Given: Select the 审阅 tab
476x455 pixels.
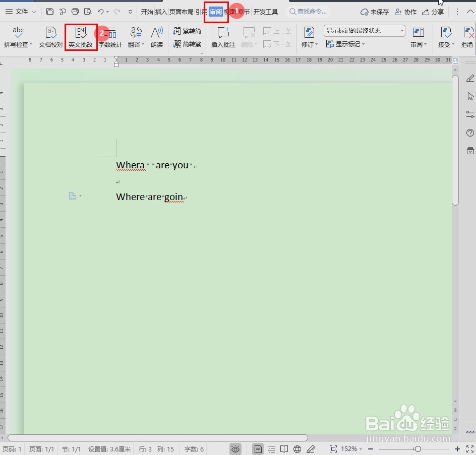Looking at the screenshot, I should (x=216, y=12).
